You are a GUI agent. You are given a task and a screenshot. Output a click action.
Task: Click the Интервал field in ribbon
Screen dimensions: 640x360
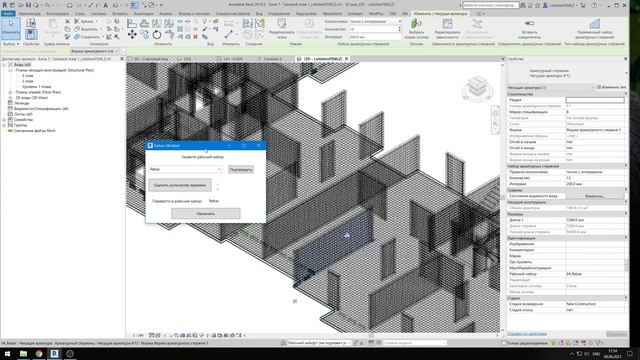[375, 37]
